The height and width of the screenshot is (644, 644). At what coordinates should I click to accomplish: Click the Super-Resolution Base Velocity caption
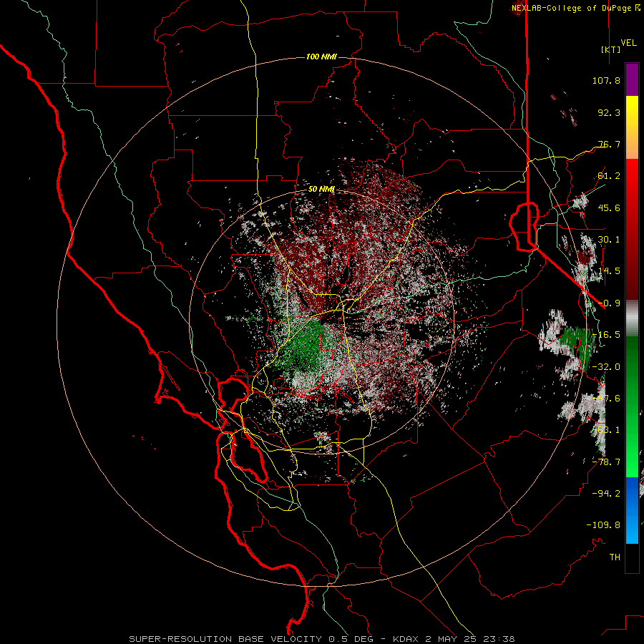[321, 639]
